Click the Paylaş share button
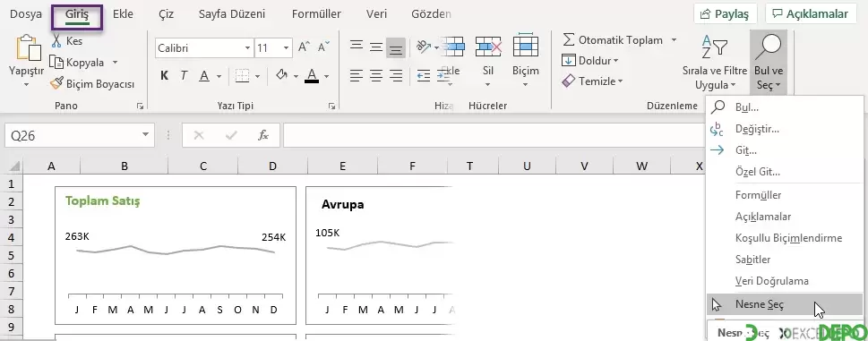Screen dimensions: 868x341 point(726,13)
